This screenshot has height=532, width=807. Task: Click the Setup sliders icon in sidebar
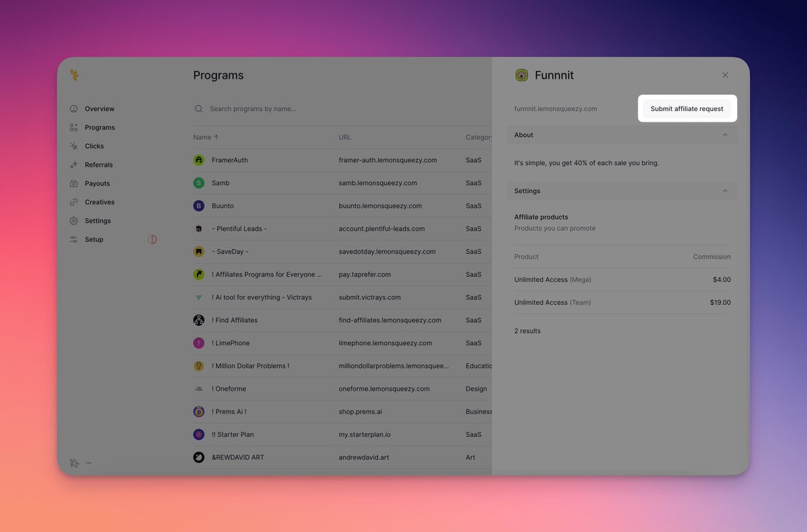tap(74, 239)
